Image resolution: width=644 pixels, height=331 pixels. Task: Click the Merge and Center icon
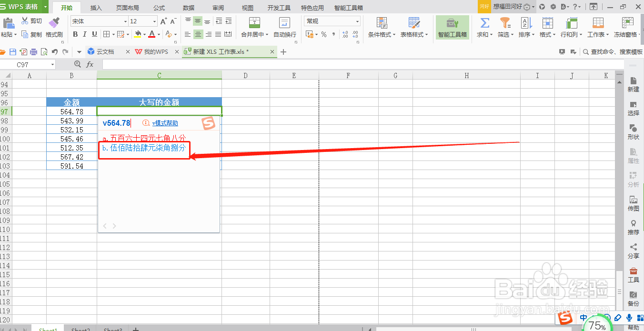point(255,23)
